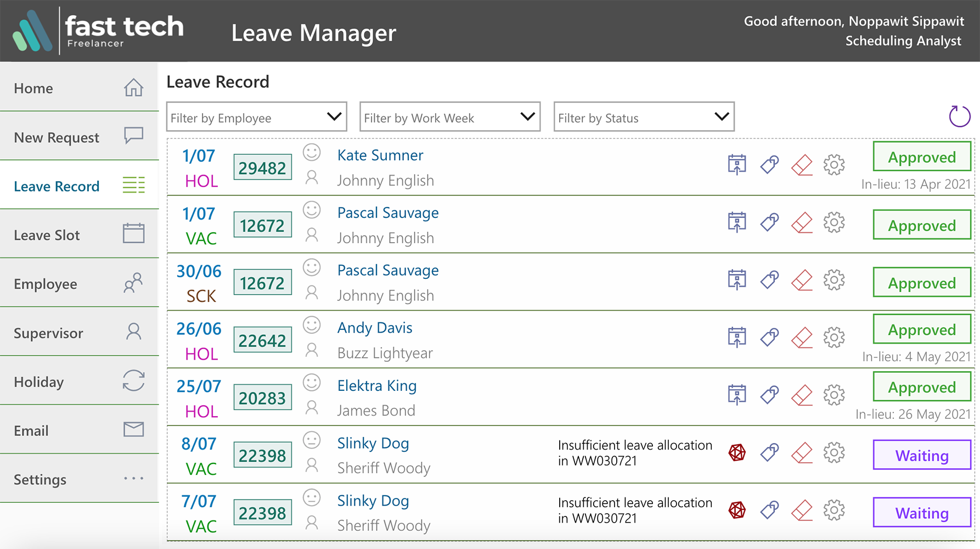Open the Settings menu item

click(x=79, y=479)
